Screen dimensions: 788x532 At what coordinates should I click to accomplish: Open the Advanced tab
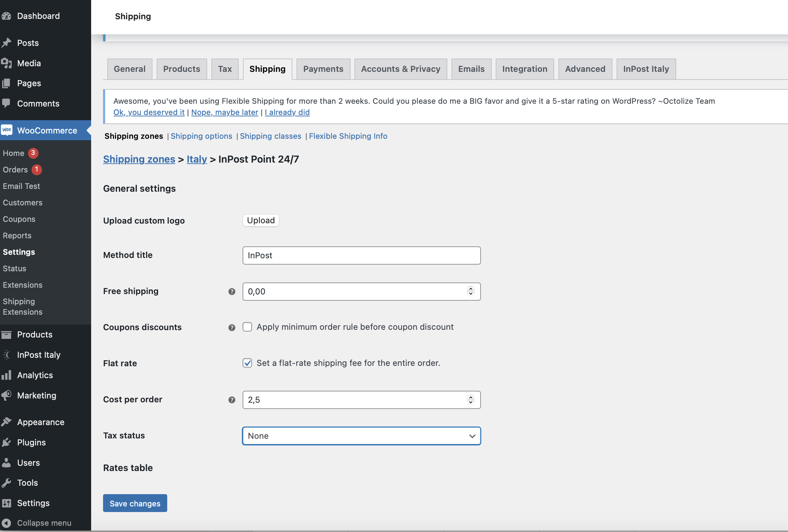tap(585, 69)
